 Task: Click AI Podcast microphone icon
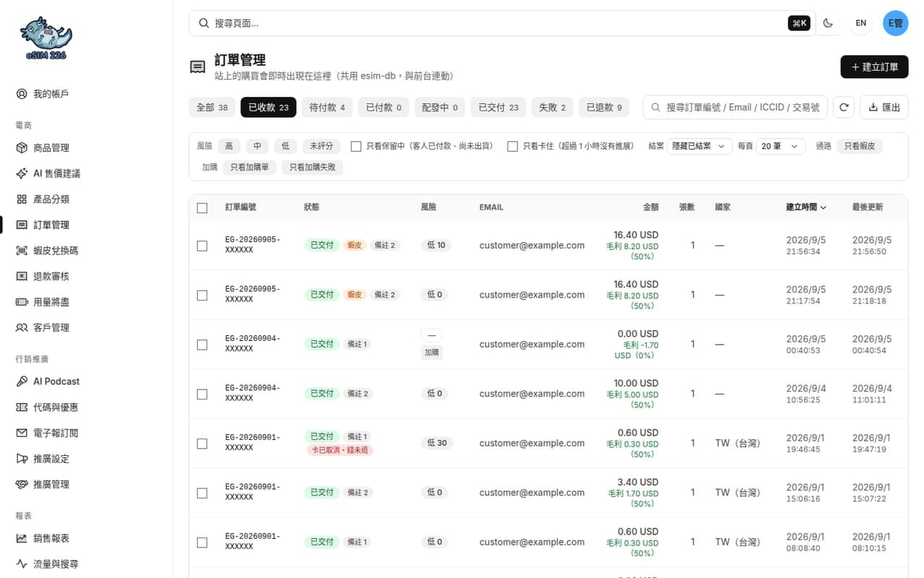[22, 381]
